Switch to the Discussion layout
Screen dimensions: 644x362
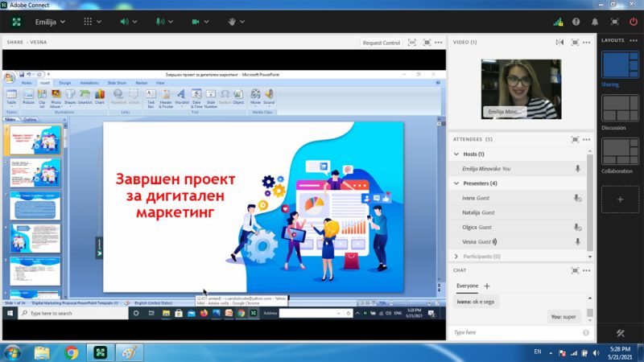620,109
